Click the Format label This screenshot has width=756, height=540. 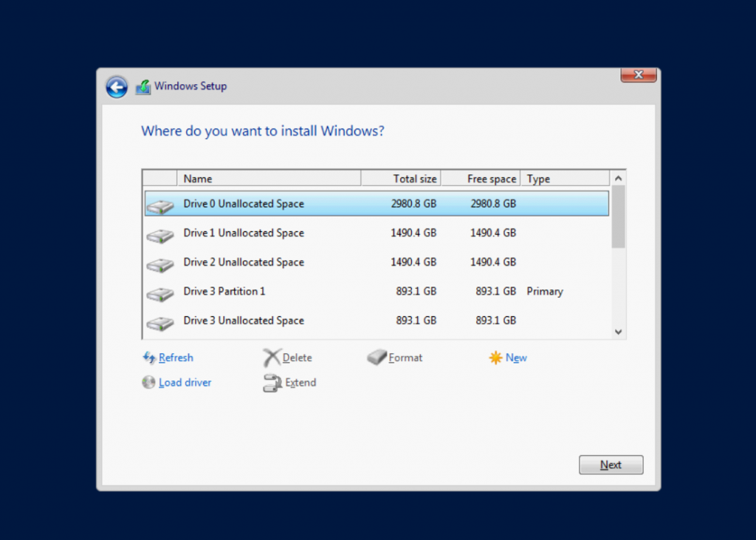tap(405, 358)
